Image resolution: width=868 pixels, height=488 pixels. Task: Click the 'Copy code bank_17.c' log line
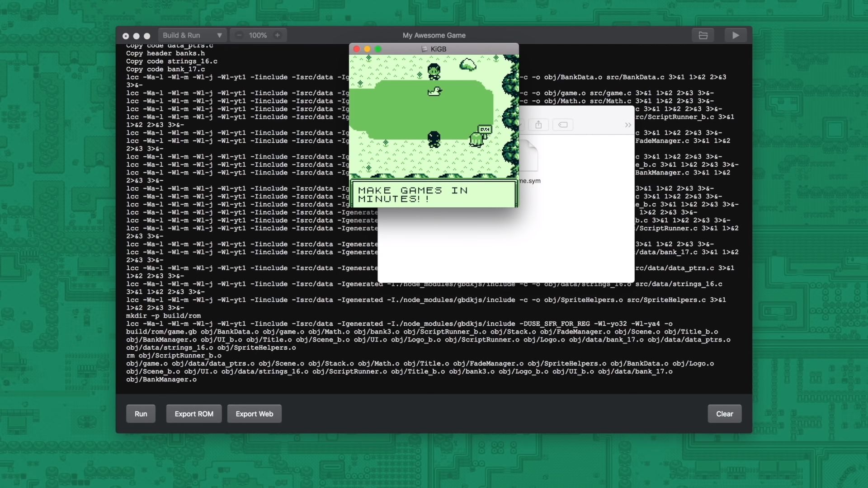coord(165,69)
